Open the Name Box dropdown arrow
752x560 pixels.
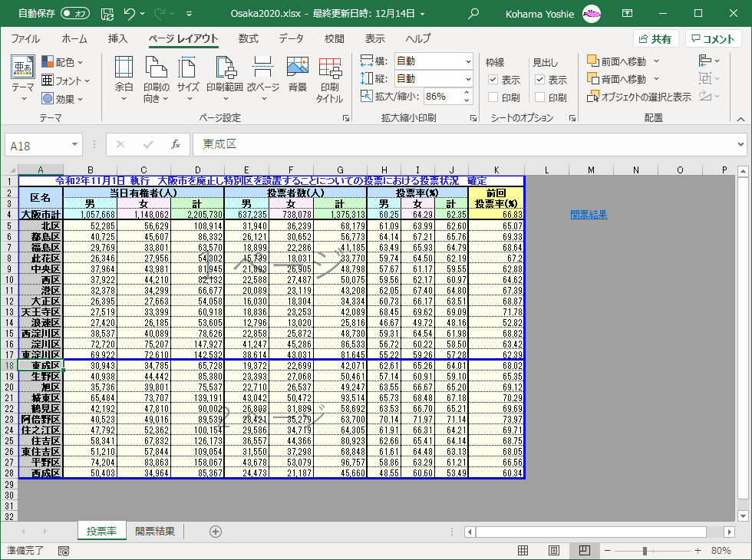pyautogui.click(x=74, y=145)
